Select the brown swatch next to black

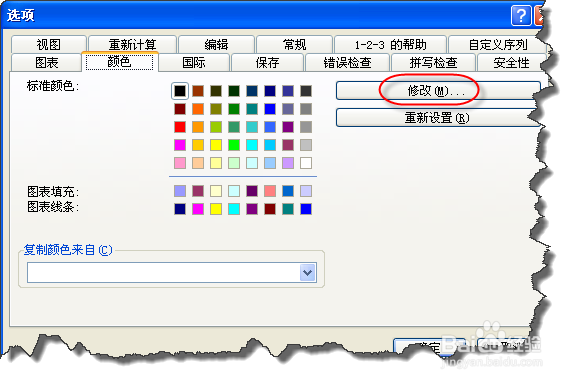coord(198,91)
